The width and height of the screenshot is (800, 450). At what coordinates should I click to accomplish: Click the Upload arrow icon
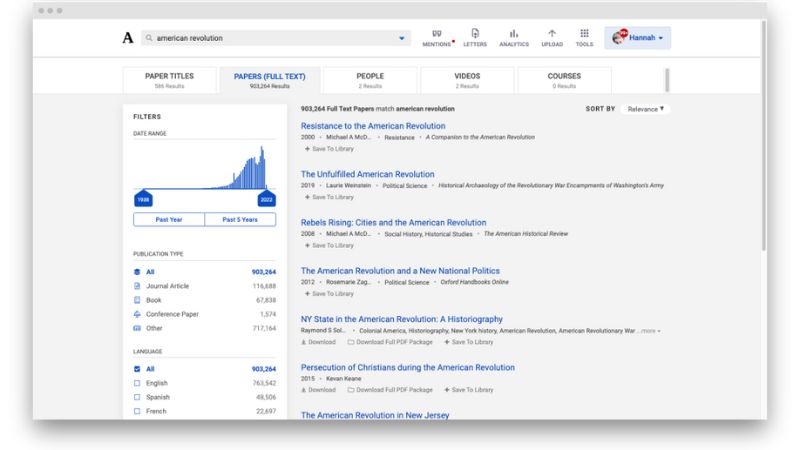coord(551,34)
